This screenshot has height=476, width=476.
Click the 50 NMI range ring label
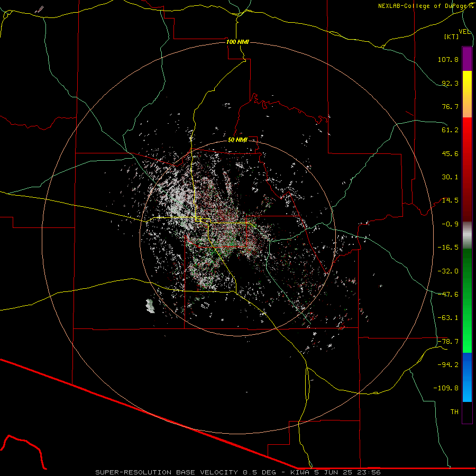point(237,140)
